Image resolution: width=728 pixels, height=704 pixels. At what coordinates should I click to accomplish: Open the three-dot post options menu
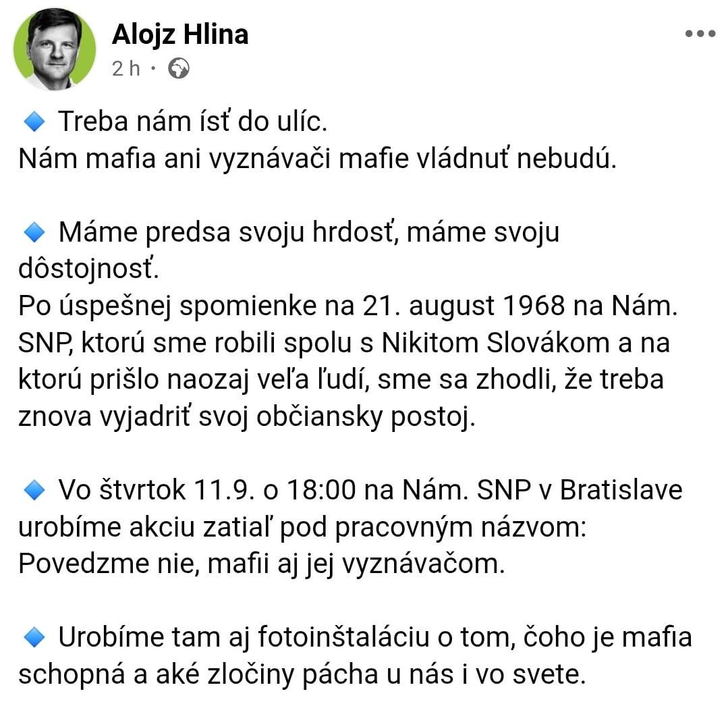[x=700, y=34]
